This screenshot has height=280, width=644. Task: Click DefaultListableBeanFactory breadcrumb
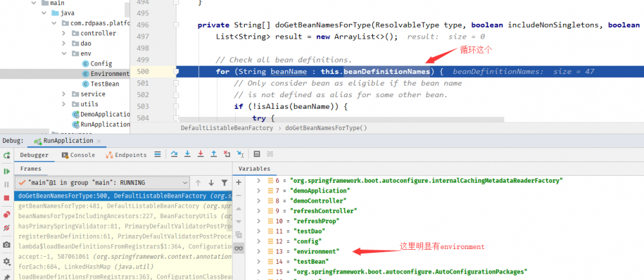tap(227, 127)
